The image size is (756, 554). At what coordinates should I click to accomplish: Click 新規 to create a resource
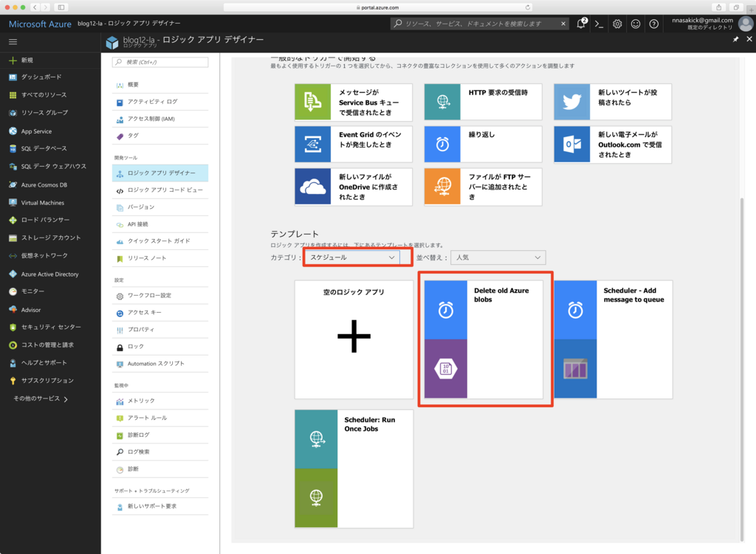point(27,60)
